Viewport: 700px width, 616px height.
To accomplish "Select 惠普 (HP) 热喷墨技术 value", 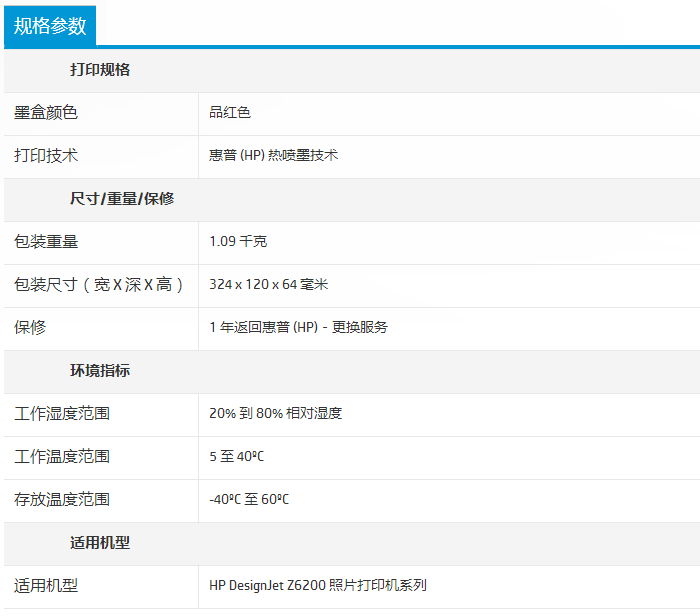I will pos(274,155).
